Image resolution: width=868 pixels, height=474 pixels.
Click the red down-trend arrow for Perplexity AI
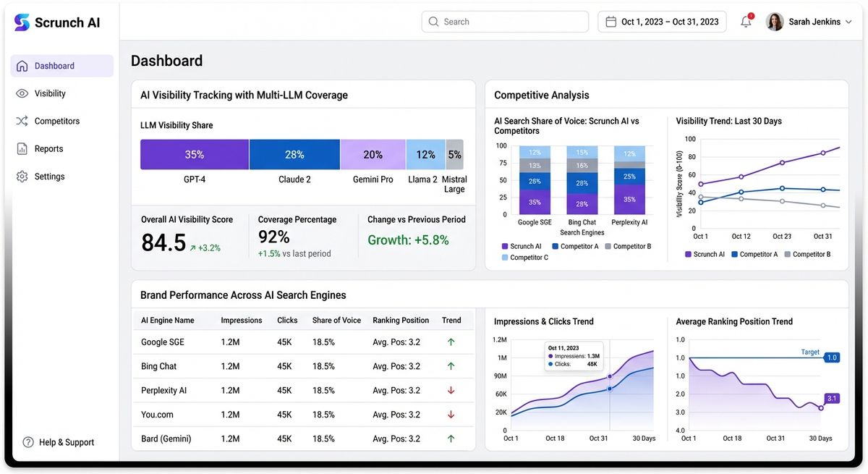451,390
